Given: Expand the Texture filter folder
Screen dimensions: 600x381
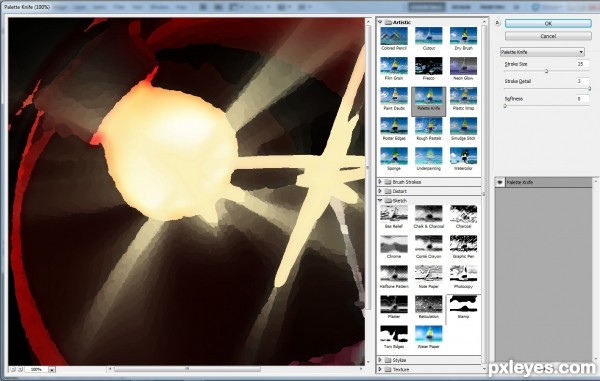Looking at the screenshot, I should (x=380, y=369).
